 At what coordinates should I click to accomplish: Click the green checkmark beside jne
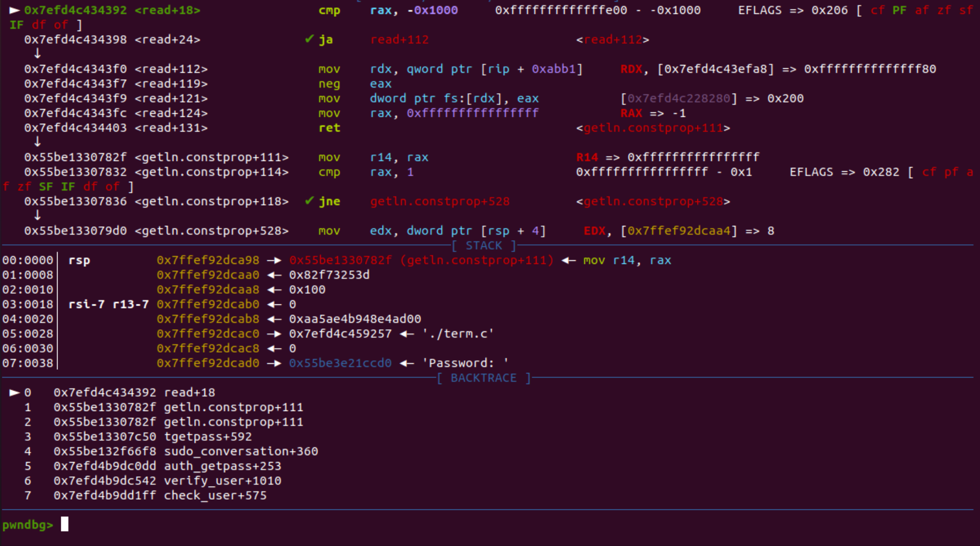pyautogui.click(x=309, y=201)
